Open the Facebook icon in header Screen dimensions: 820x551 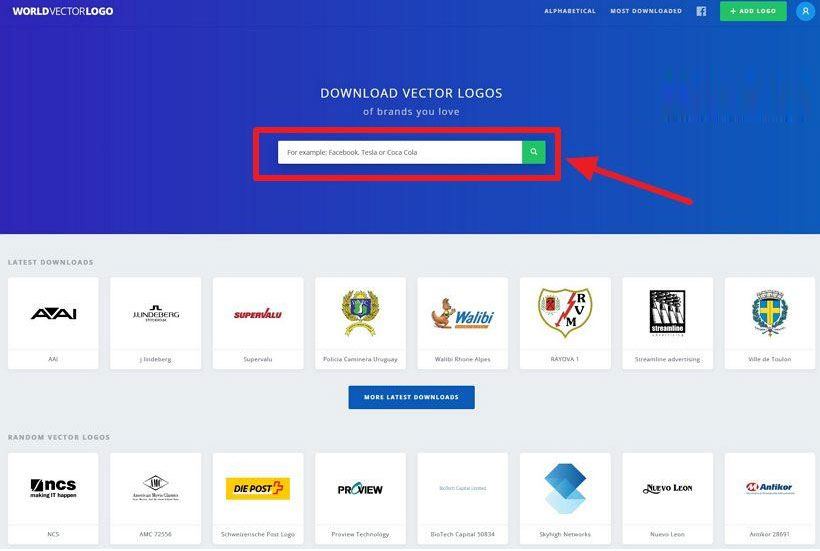[x=701, y=12]
